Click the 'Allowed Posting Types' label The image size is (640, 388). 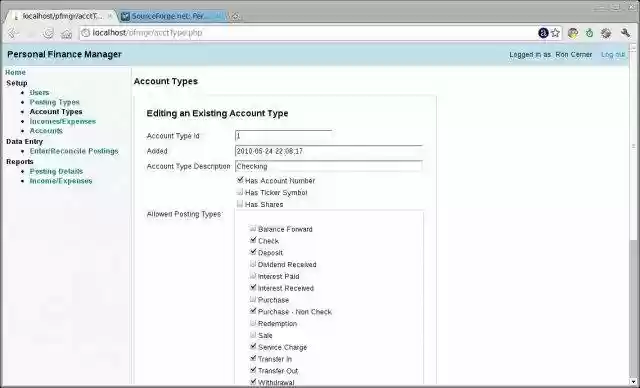tap(184, 214)
